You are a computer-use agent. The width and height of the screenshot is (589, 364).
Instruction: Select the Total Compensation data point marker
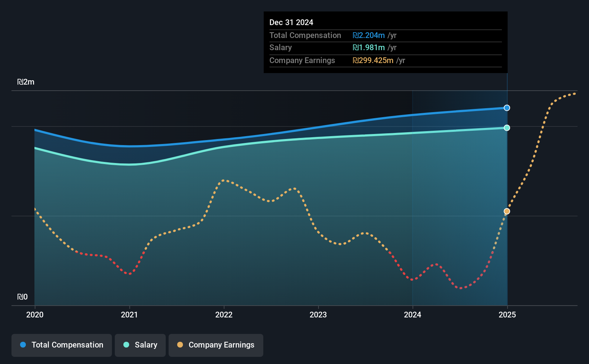507,108
